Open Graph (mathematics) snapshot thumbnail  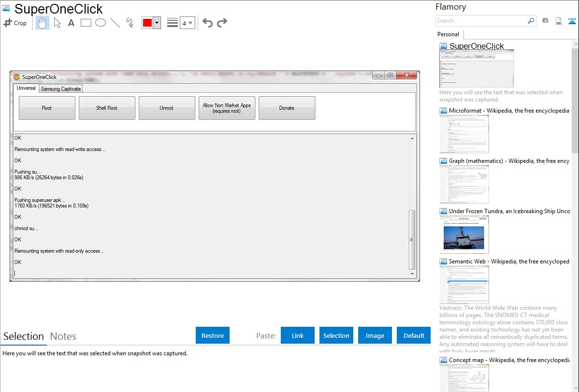click(x=464, y=184)
